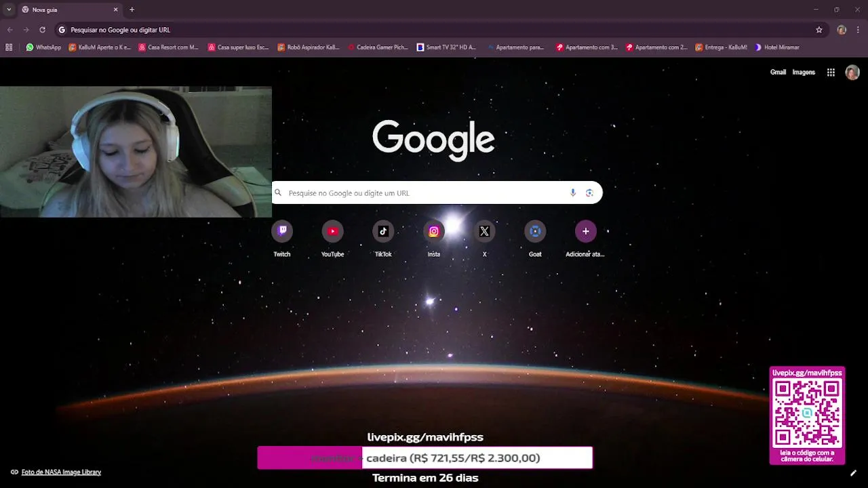
Task: Open the Smart TV 32" HD bookmark
Action: [447, 47]
